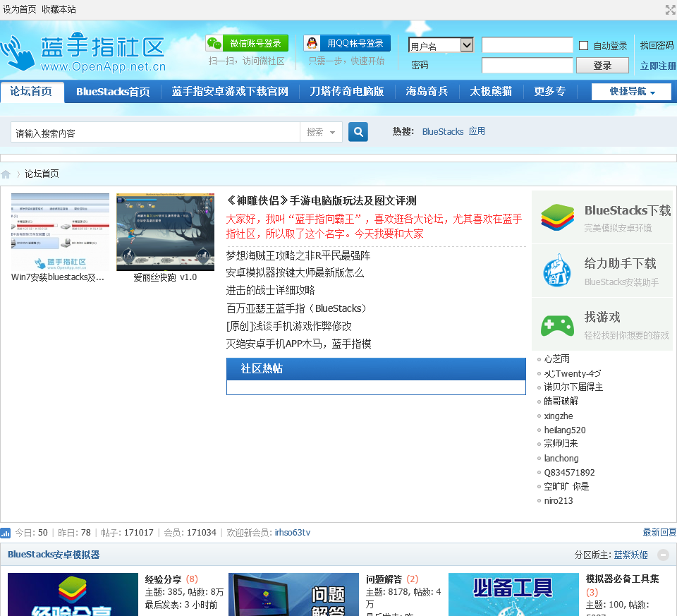Click the 经验分享 forum banner image
The width and height of the screenshot is (677, 616).
tap(73, 594)
